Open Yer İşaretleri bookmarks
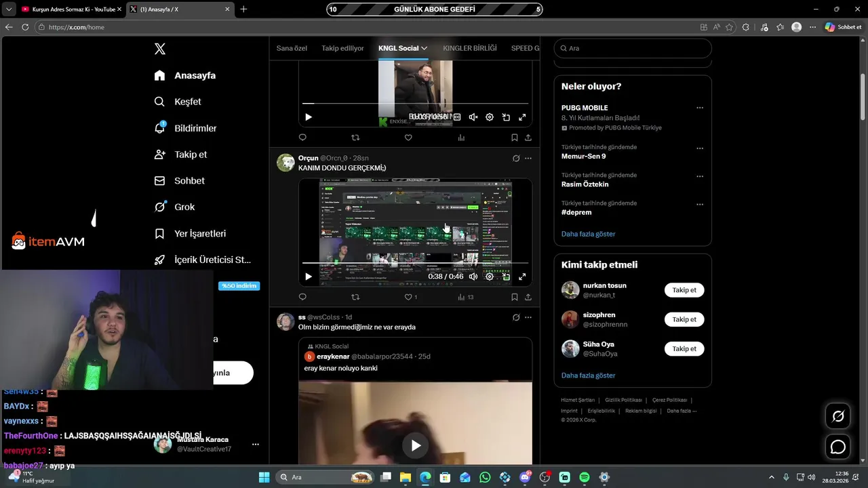Image resolution: width=868 pixels, height=488 pixels. click(x=190, y=233)
